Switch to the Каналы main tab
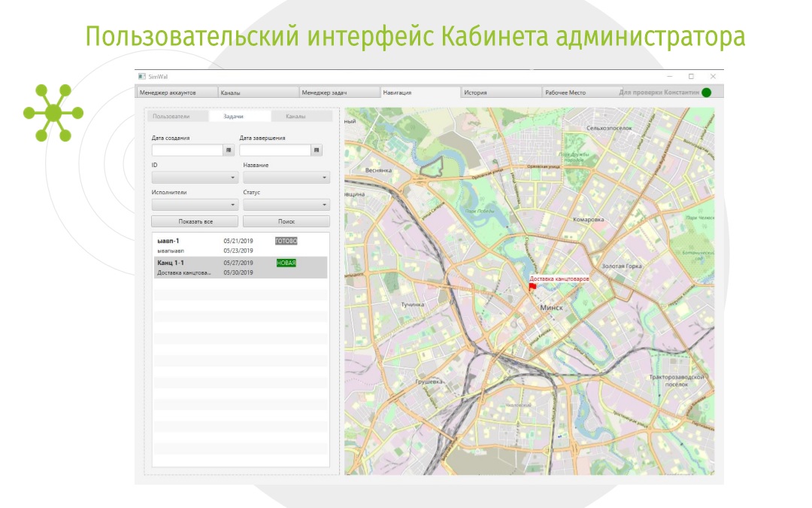Viewport: 812px width, 508px height. (259, 93)
